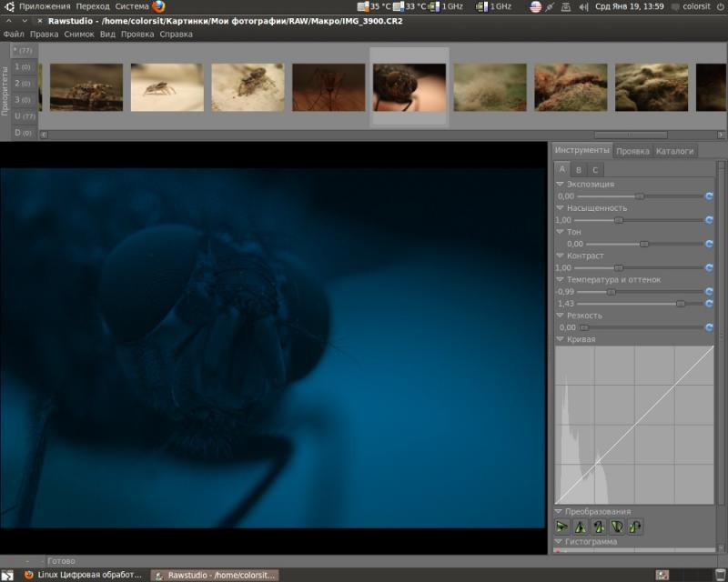Open the colorsit user menu
Viewport: 728px width, 582px height.
pyautogui.click(x=691, y=6)
